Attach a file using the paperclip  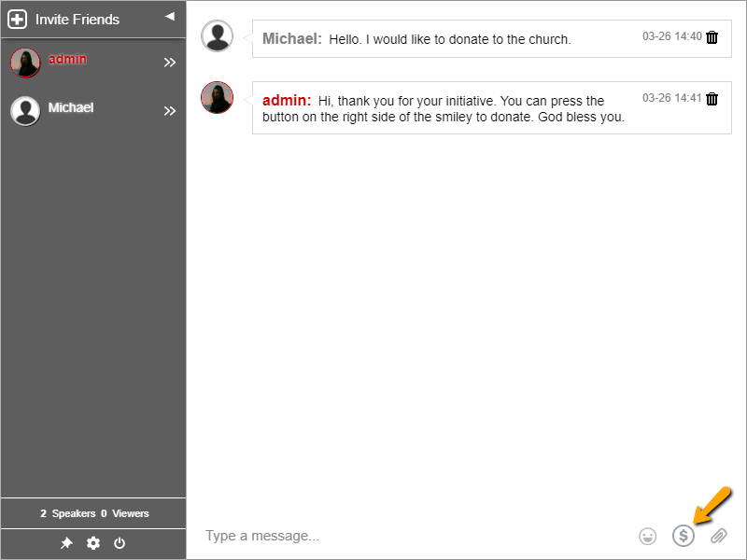[x=718, y=537]
